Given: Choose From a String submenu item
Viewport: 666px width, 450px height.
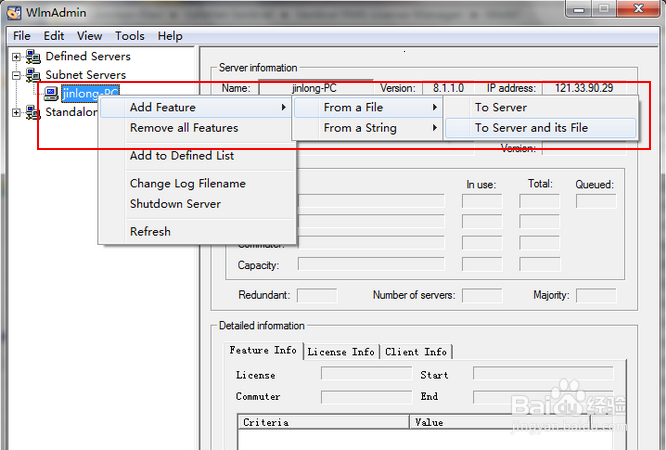Looking at the screenshot, I should [367, 128].
